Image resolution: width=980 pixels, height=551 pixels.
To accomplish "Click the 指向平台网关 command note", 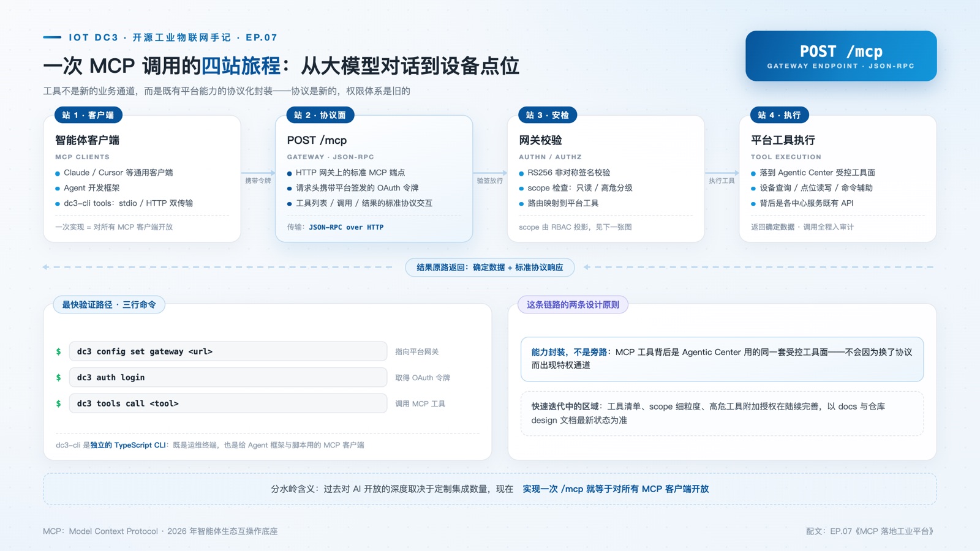I will pos(417,352).
